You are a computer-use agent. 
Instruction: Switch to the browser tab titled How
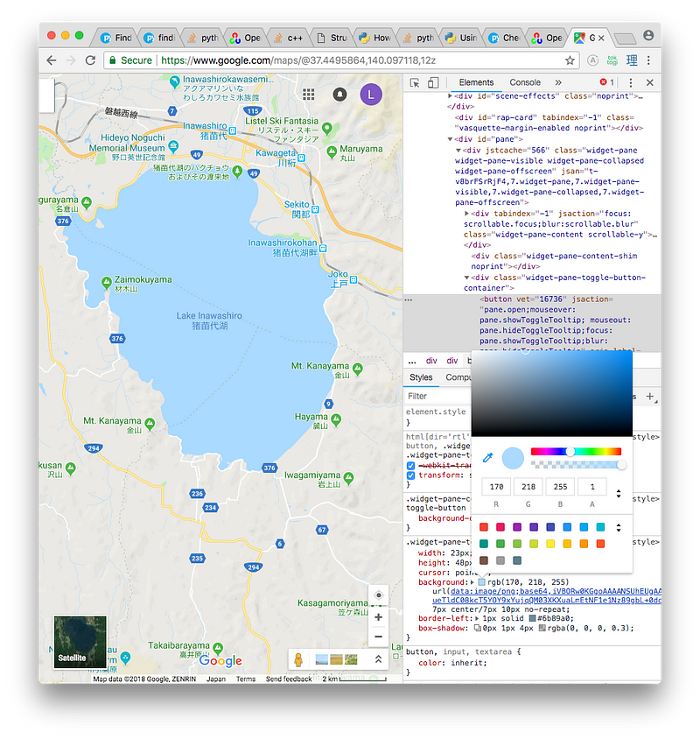coord(375,38)
